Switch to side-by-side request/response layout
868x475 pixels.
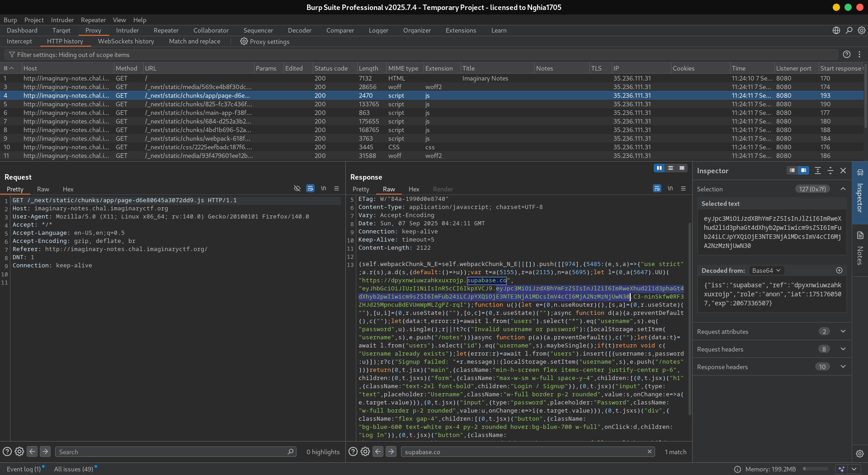pyautogui.click(x=659, y=168)
